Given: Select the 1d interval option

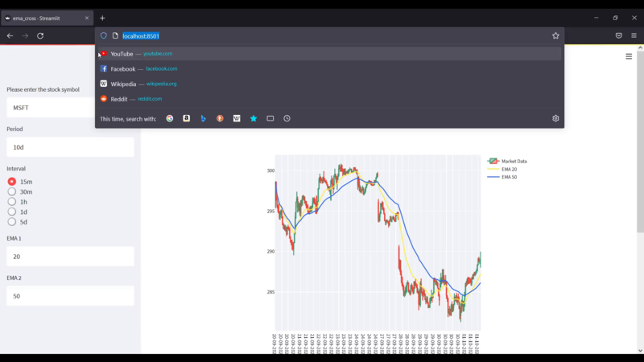Looking at the screenshot, I should click(x=17, y=212).
